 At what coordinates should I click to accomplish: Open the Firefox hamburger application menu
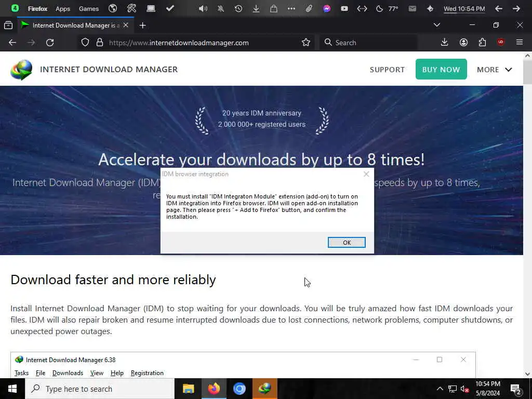(519, 43)
